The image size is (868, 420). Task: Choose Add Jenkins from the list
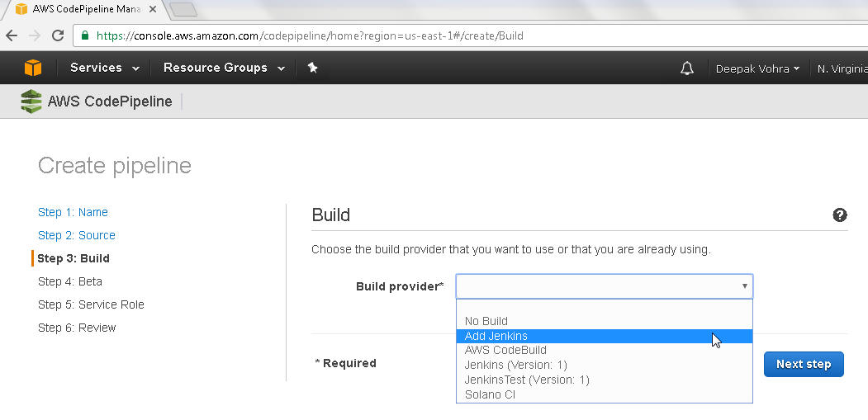pos(604,336)
